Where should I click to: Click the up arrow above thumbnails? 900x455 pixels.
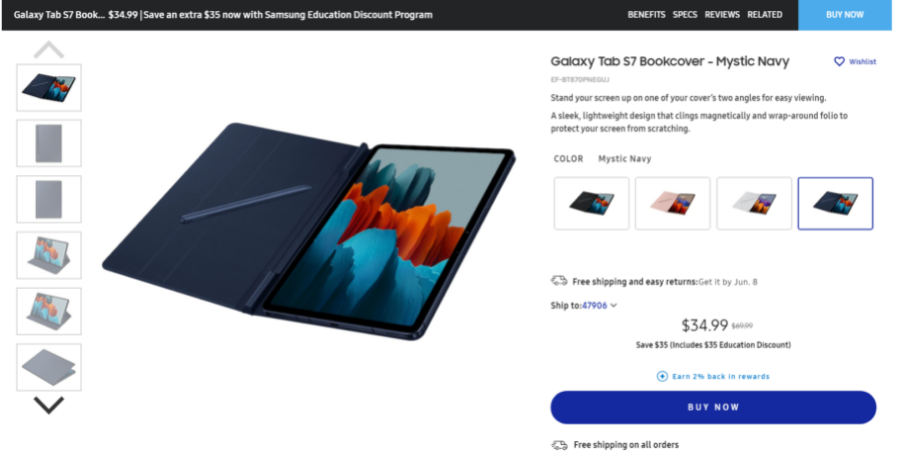[49, 49]
